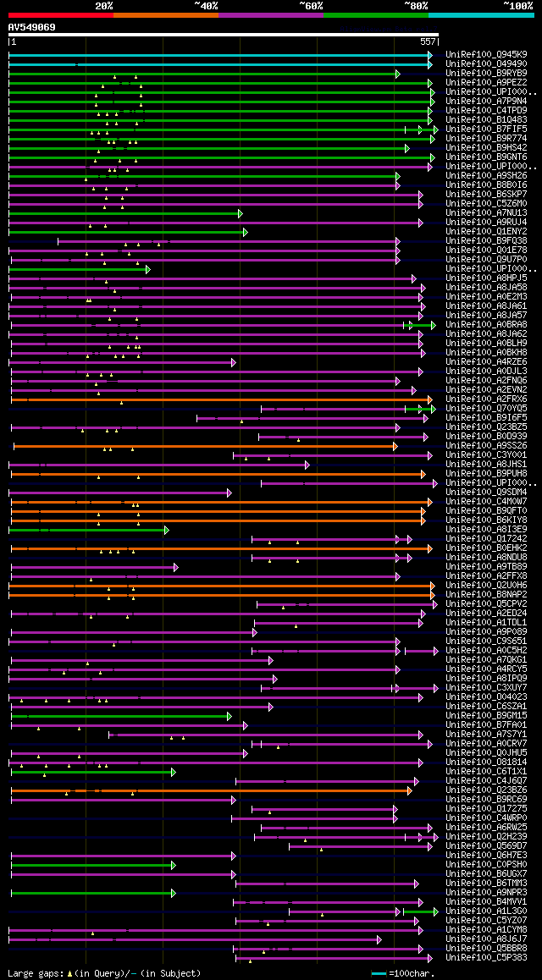Select the UniRef100_C6T1X1 label
Screen dimensions: 542x980
point(486,772)
